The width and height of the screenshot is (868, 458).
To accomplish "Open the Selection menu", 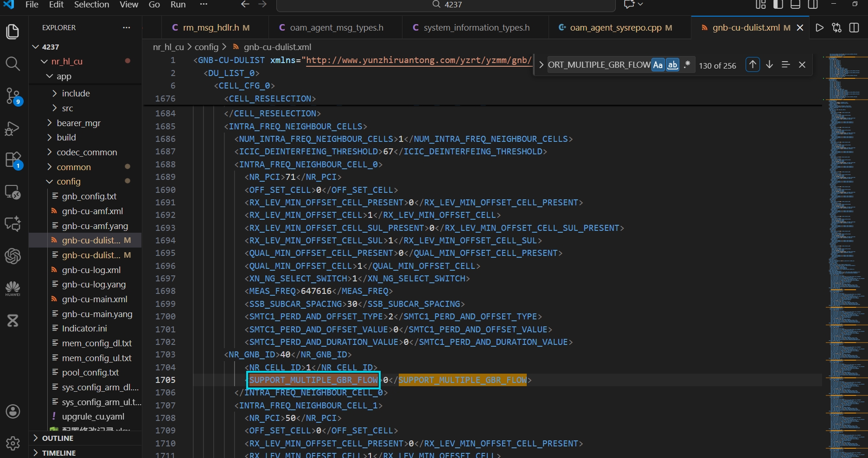I will [91, 5].
